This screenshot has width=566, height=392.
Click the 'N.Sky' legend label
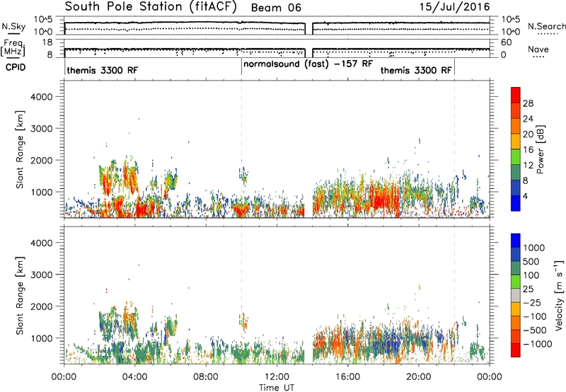(x=13, y=26)
